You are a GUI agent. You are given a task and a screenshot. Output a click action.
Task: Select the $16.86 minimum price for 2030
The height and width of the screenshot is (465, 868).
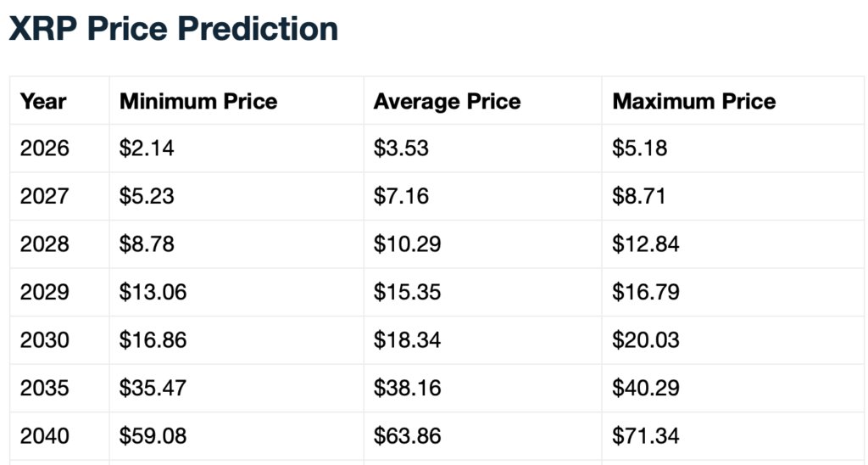point(153,341)
